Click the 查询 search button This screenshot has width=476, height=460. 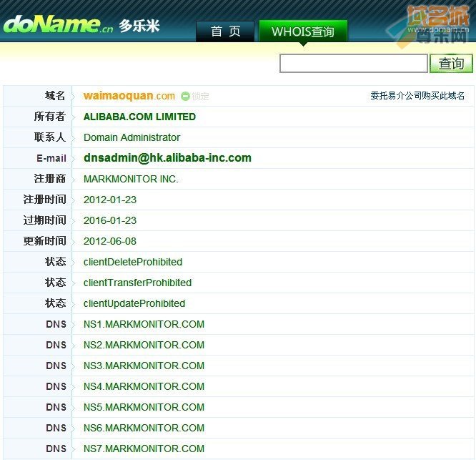coord(451,64)
